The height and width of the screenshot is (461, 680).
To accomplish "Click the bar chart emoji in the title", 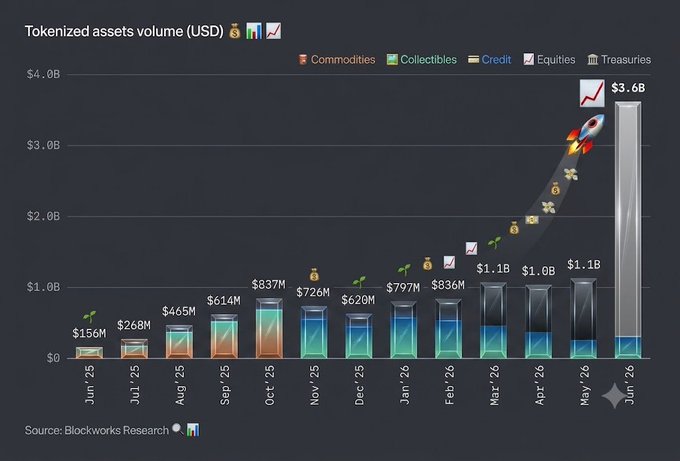I will pyautogui.click(x=254, y=31).
